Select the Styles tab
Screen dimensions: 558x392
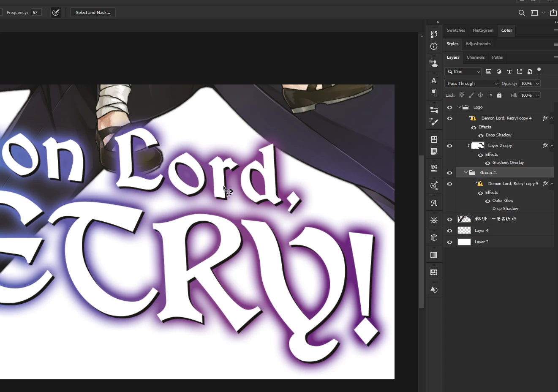(452, 44)
